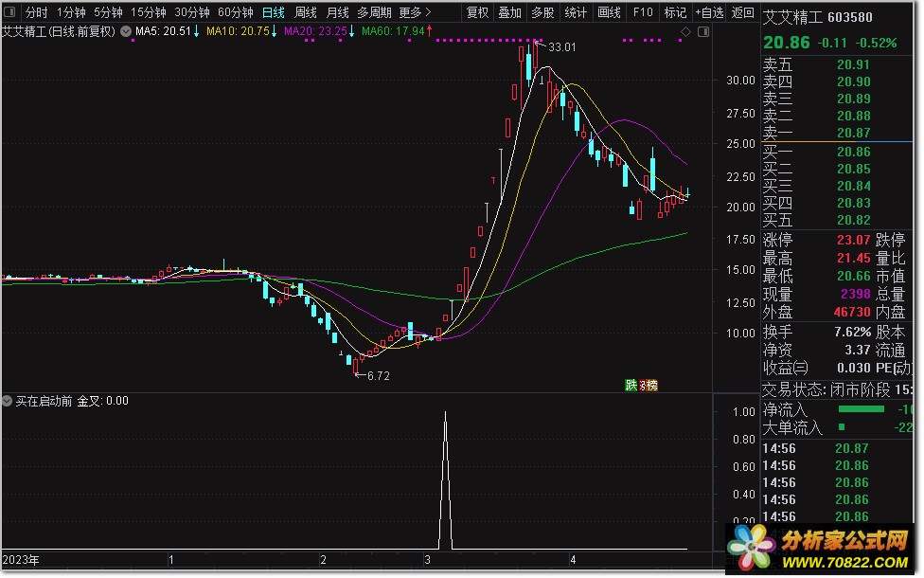The height and width of the screenshot is (578, 924).
Task: Click the 30.00 price axis label
Action: tap(740, 81)
